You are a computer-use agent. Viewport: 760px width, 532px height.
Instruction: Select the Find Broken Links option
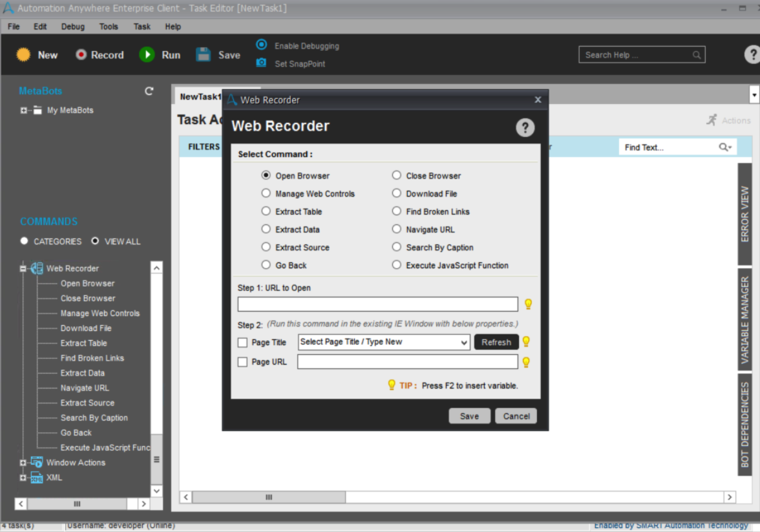click(397, 211)
